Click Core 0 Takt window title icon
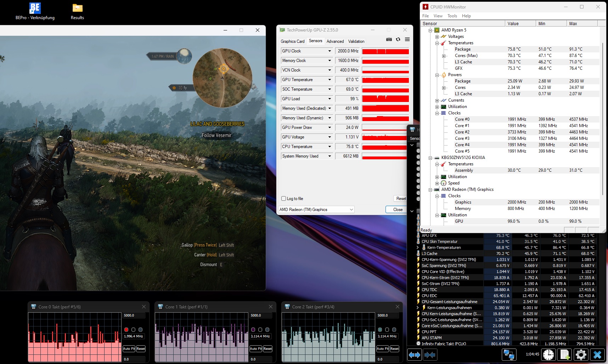 34,307
